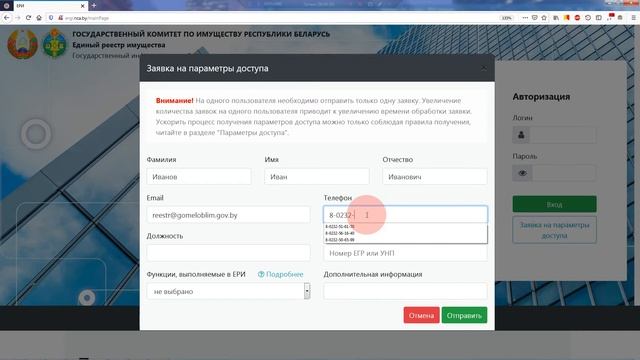
Task: Open the Firefox hamburger menu
Action: (x=633, y=18)
